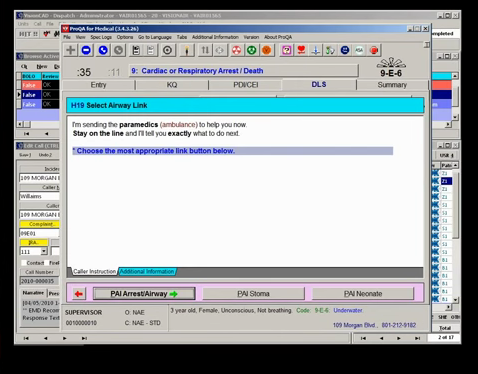
Task: Click the green circular toolbar icon
Action: click(x=252, y=50)
